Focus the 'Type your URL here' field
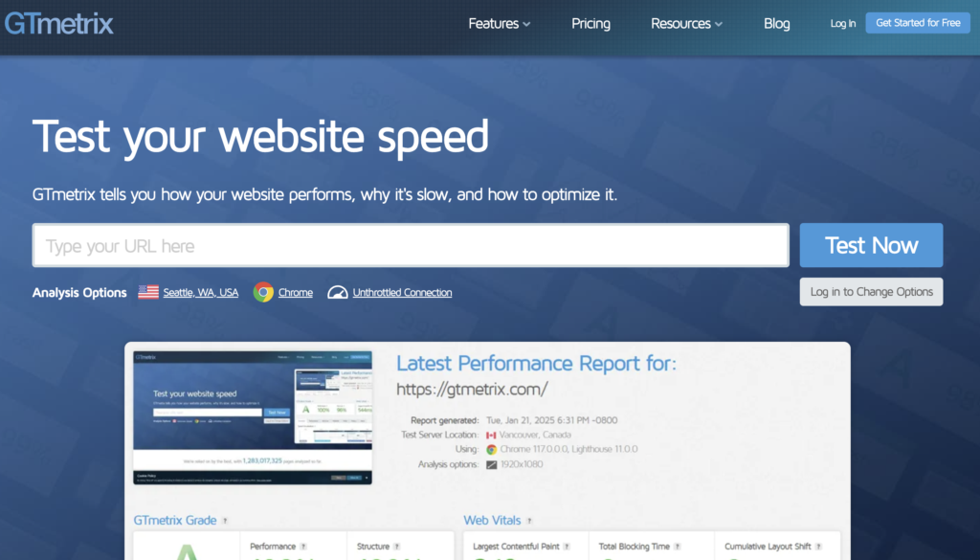Screen dimensions: 980x560 click(x=411, y=246)
